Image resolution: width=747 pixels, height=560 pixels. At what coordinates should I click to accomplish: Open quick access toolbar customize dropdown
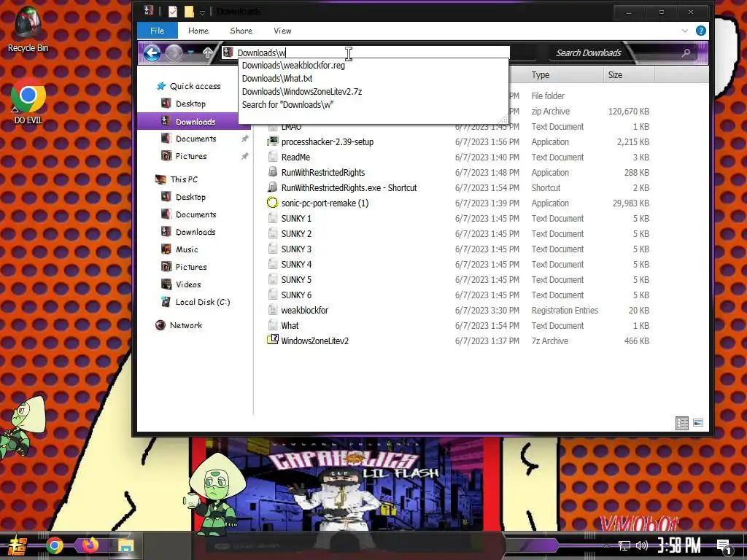tap(203, 12)
